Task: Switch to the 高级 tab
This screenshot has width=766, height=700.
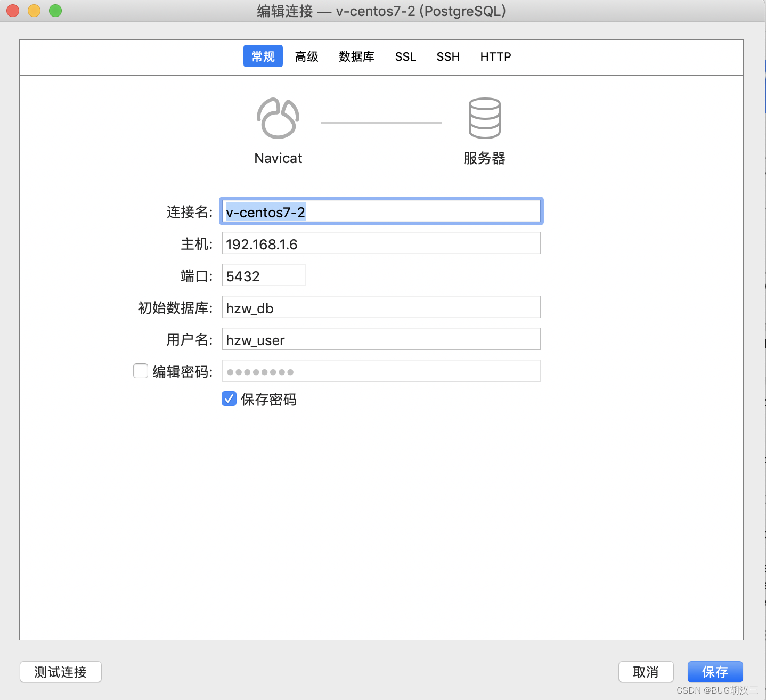Action: [x=306, y=56]
